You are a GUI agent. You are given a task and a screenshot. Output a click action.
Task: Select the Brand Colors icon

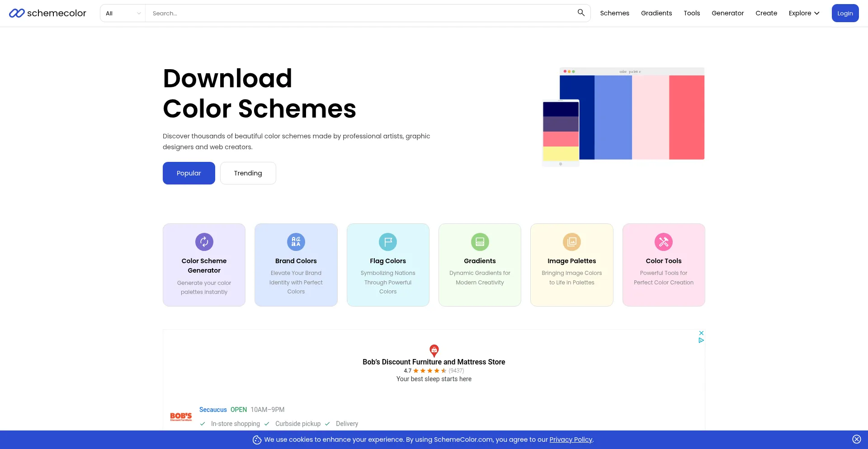pyautogui.click(x=296, y=242)
